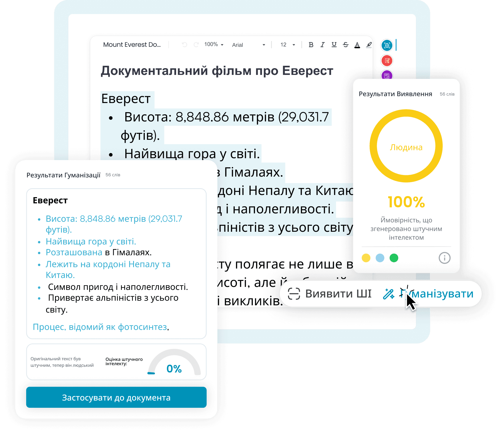Screen dimensions: 504x434
Task: Select the yellow legend dot
Action: point(366,258)
